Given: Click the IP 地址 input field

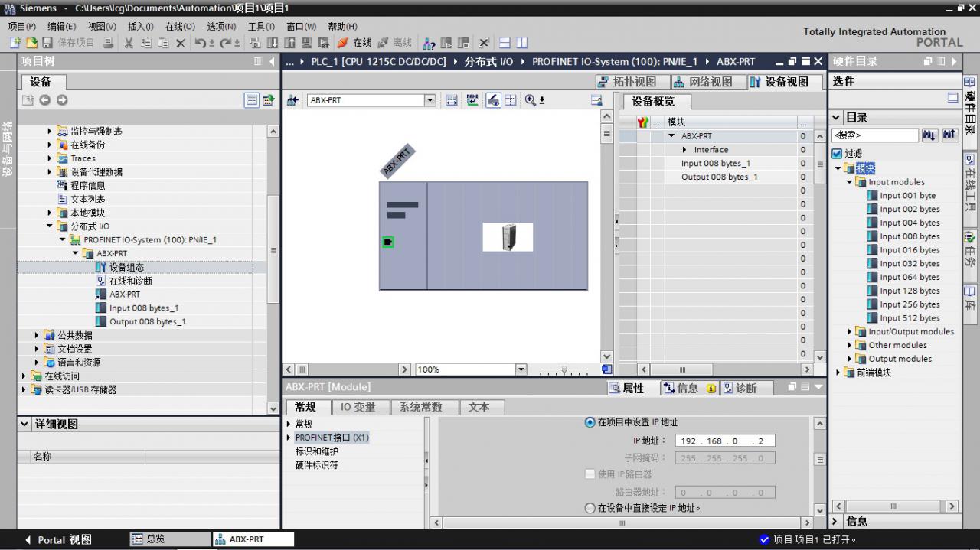Looking at the screenshot, I should 724,441.
